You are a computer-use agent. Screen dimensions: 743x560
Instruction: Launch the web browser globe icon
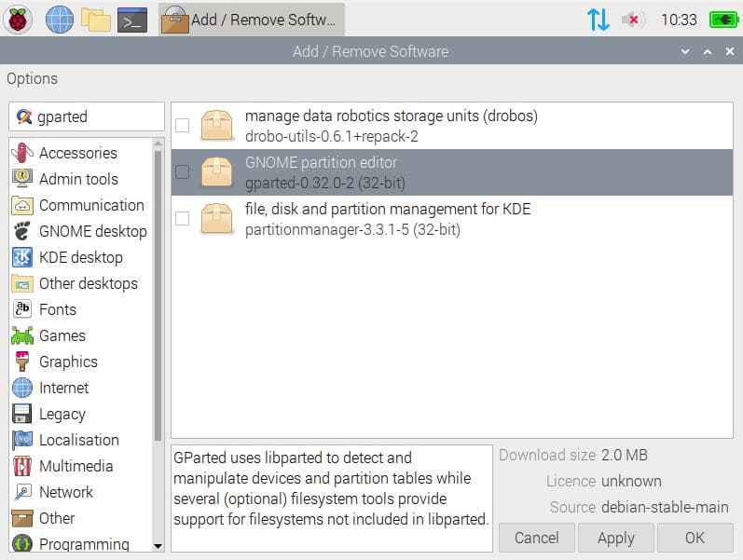pyautogui.click(x=60, y=19)
